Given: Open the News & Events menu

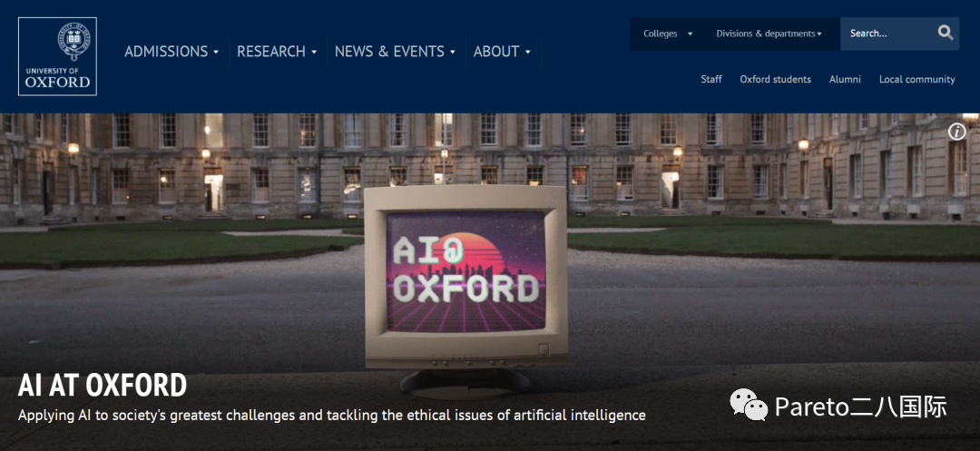Looking at the screenshot, I should (395, 51).
